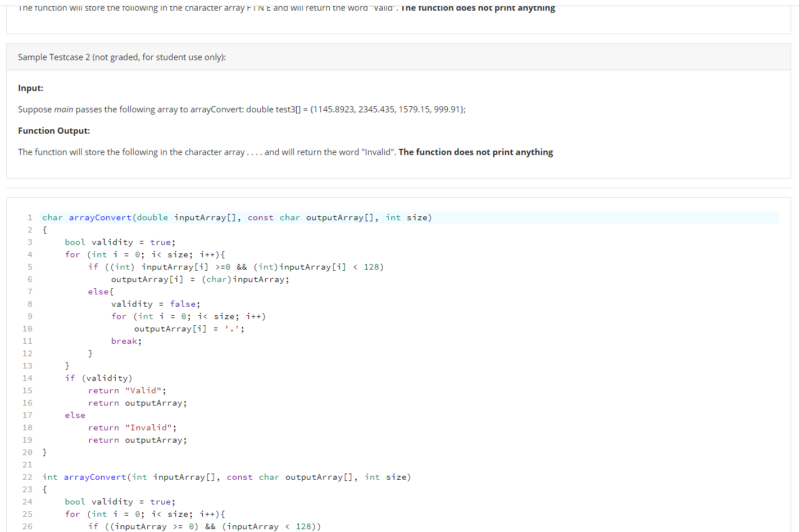Screen dimensions: 799x532
Task: Click line 1 'char arrayConvert(double inputArray[]' declaration
Action: coord(237,217)
